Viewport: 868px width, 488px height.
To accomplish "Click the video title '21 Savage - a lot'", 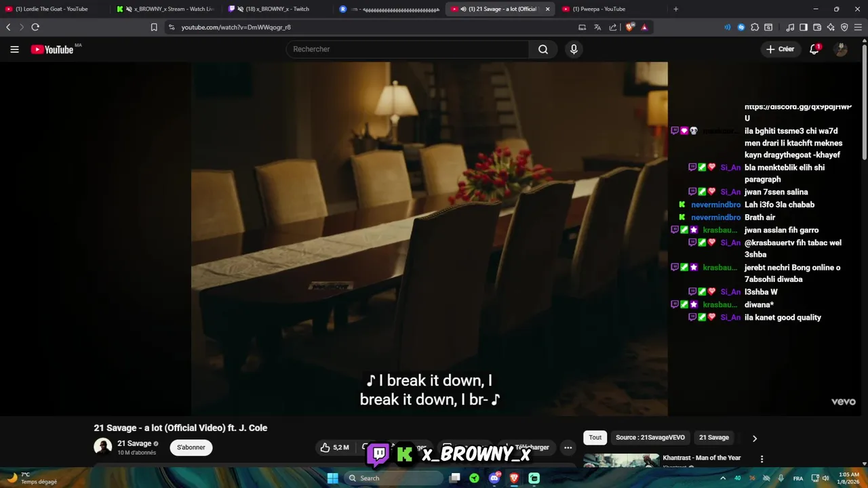I will [x=180, y=428].
